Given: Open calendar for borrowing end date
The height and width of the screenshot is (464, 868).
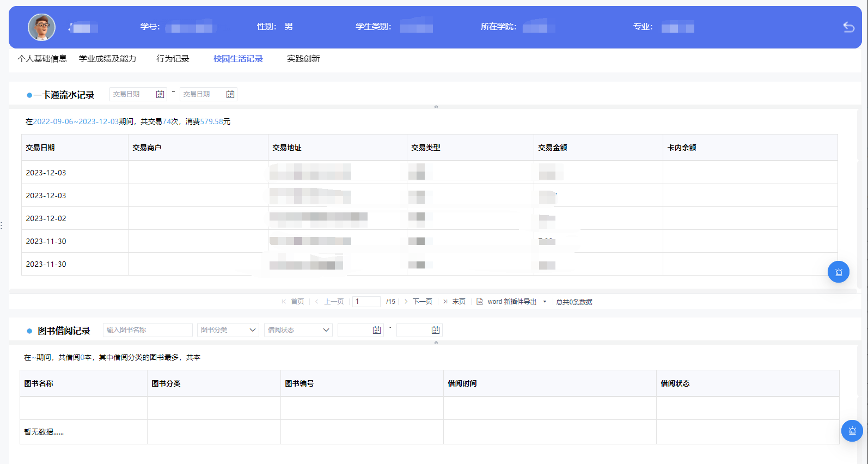Looking at the screenshot, I should pyautogui.click(x=435, y=330).
